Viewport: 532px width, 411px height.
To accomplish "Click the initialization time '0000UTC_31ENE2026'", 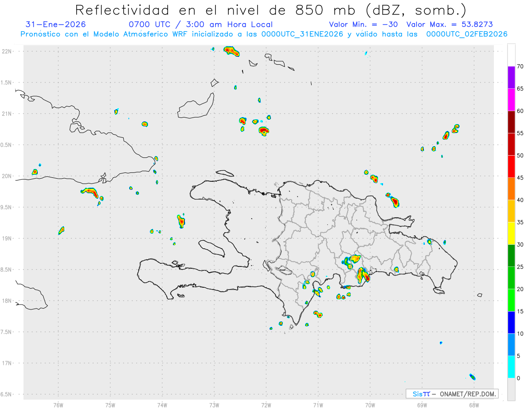I will [x=302, y=34].
